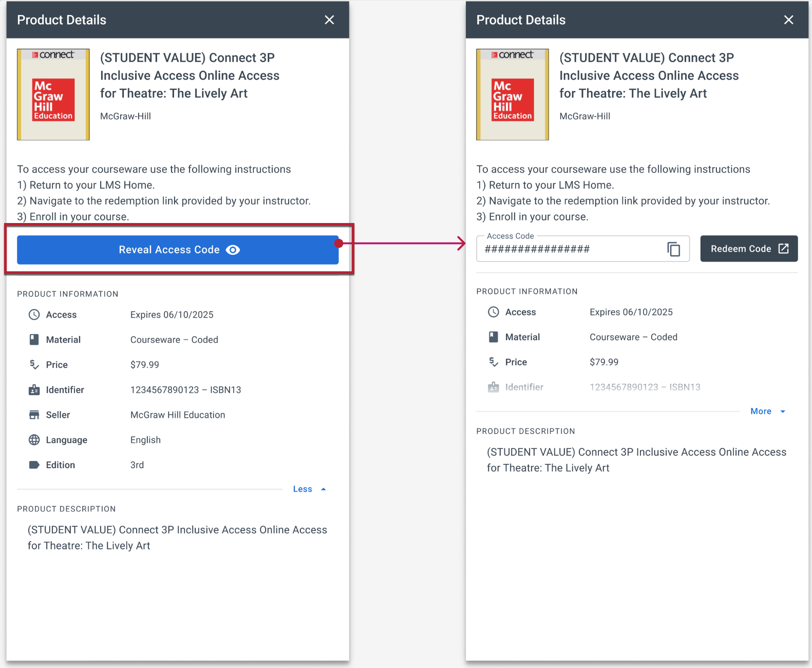Click '3rd' edition value
Image resolution: width=812 pixels, height=668 pixels.
tap(137, 465)
